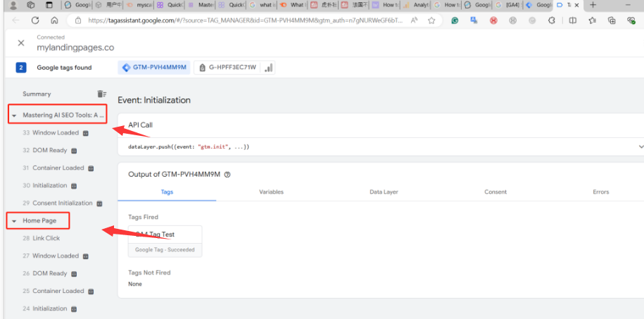Viewport: 644px width, 319px height.
Task: Open the browser split screen icon
Action: [573, 20]
